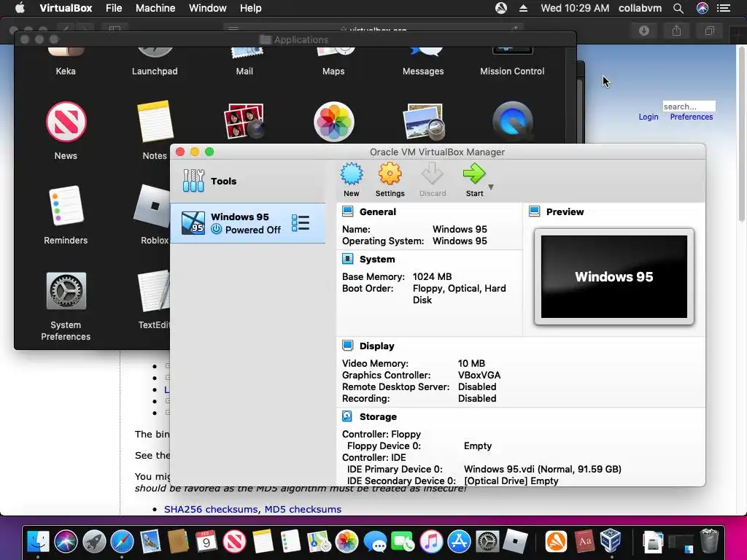Select Tools in VirtualBox Manager sidebar
The width and height of the screenshot is (747, 560).
pyautogui.click(x=248, y=181)
